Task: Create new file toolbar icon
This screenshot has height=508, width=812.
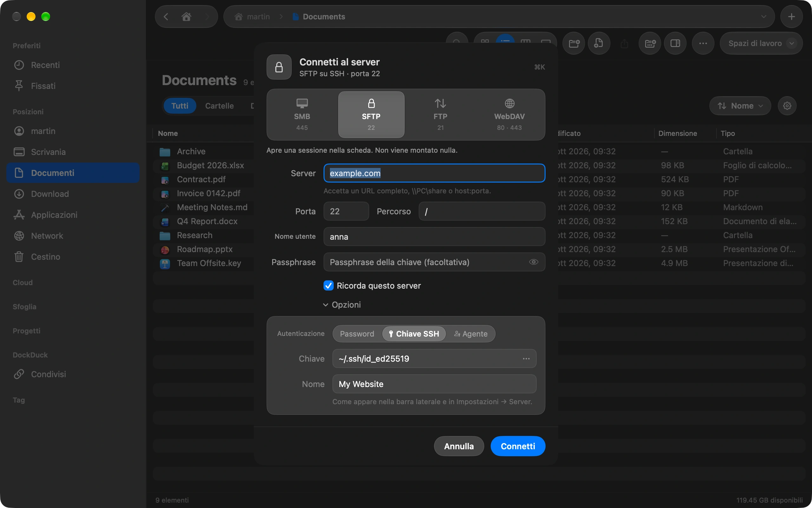Action: (x=599, y=43)
